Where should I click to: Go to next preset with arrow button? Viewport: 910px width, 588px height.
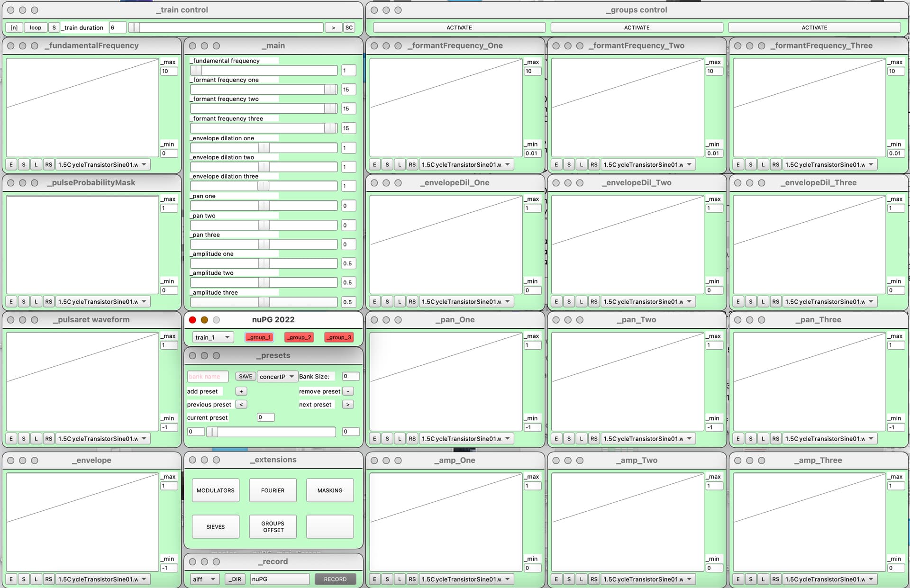pyautogui.click(x=348, y=404)
